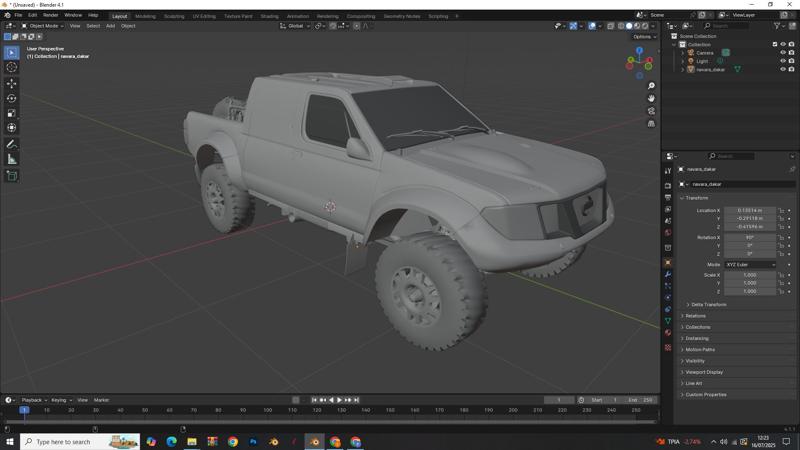The height and width of the screenshot is (450, 800).
Task: Toggle camera view in viewport
Action: pos(651,111)
